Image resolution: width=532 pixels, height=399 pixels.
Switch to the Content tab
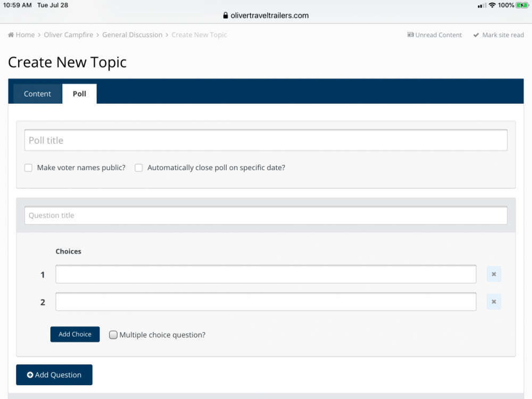[37, 94]
